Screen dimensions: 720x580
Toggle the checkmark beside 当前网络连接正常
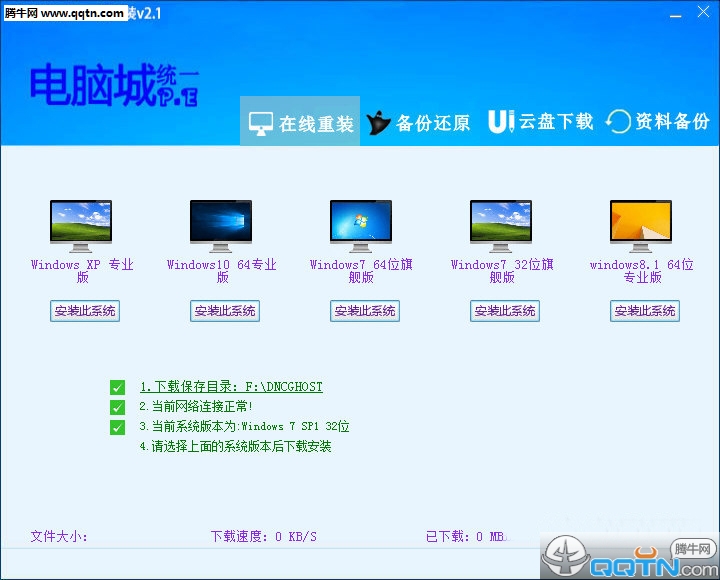[x=118, y=407]
